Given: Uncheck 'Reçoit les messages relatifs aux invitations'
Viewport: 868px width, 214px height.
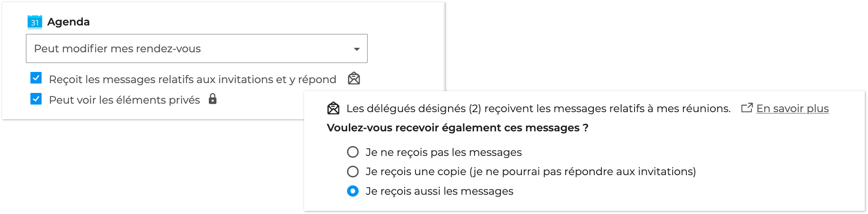Looking at the screenshot, I should tap(36, 78).
